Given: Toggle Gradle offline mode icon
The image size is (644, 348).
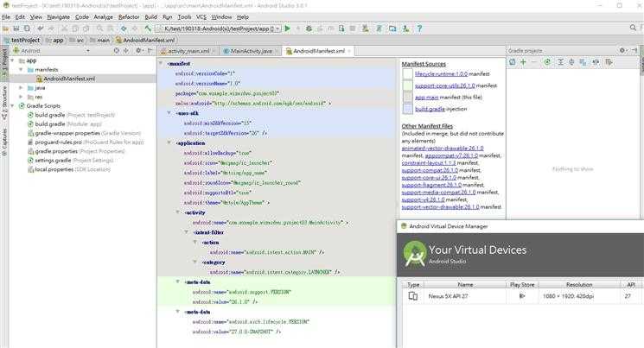Looking at the screenshot, I should (596, 62).
